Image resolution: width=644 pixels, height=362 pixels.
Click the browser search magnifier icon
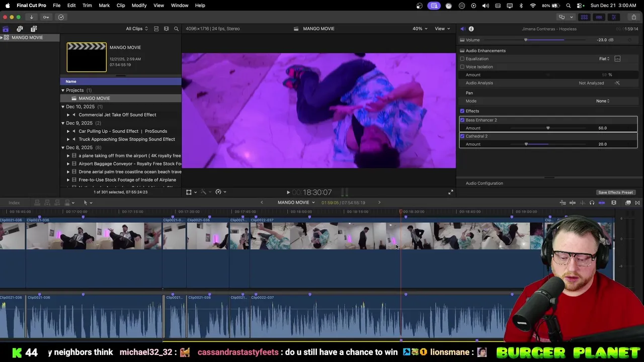(176, 29)
